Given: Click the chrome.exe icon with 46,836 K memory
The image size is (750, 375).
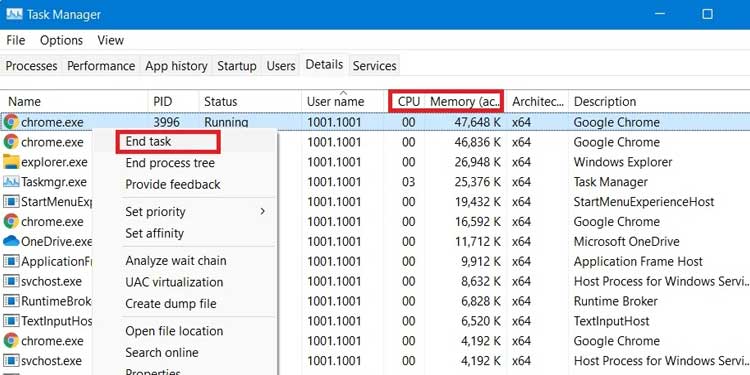Looking at the screenshot, I should pyautogui.click(x=11, y=142).
